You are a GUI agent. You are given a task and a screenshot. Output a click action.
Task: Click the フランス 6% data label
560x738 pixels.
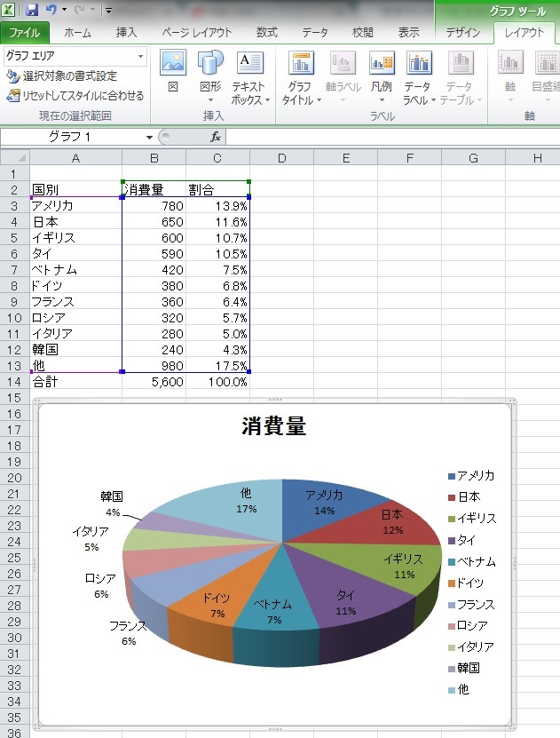(129, 633)
